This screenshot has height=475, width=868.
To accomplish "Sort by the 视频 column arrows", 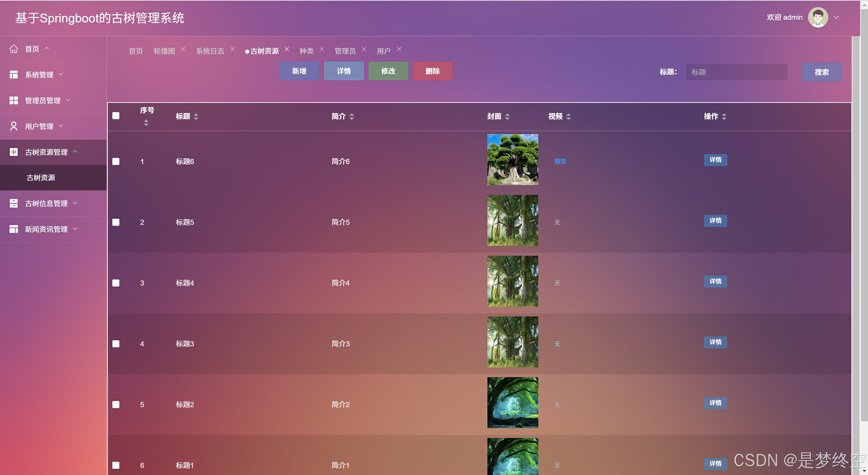I will coord(568,117).
